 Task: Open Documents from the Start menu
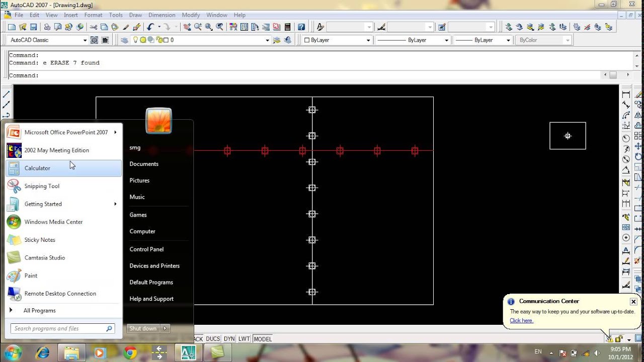[144, 164]
